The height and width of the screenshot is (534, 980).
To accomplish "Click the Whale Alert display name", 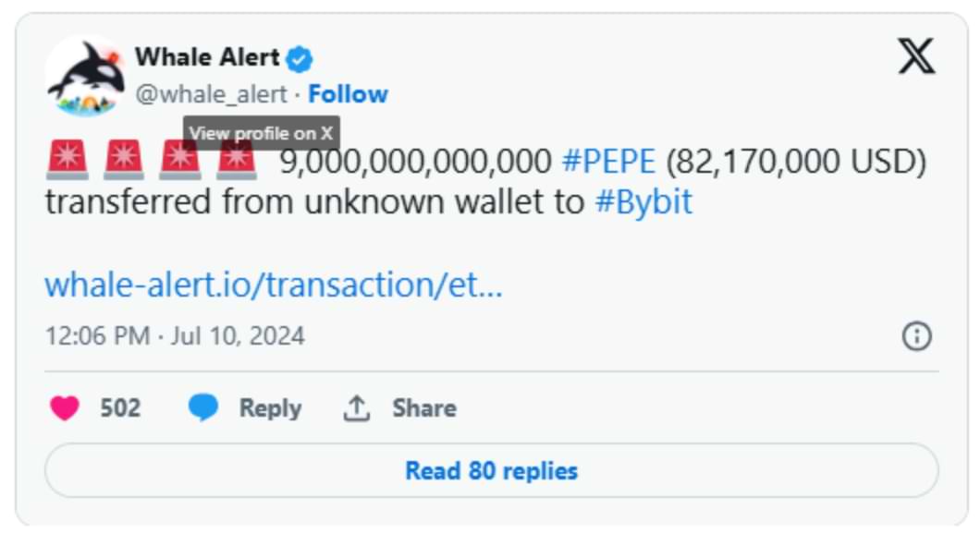I will [207, 57].
